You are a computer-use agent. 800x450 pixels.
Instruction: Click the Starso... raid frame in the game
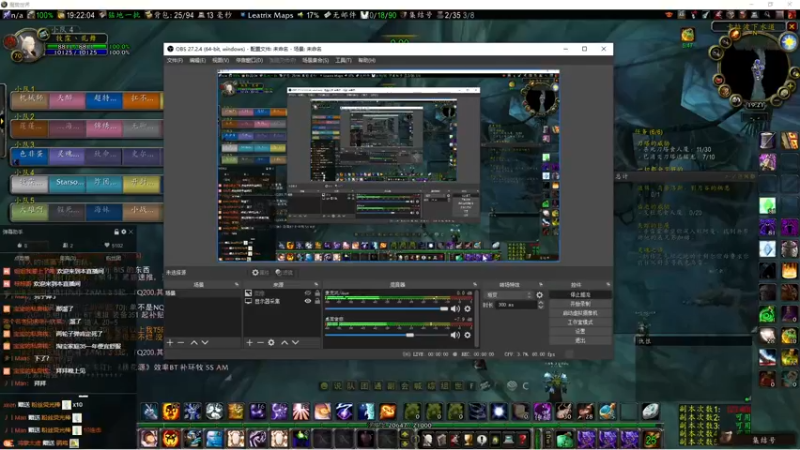tap(67, 183)
